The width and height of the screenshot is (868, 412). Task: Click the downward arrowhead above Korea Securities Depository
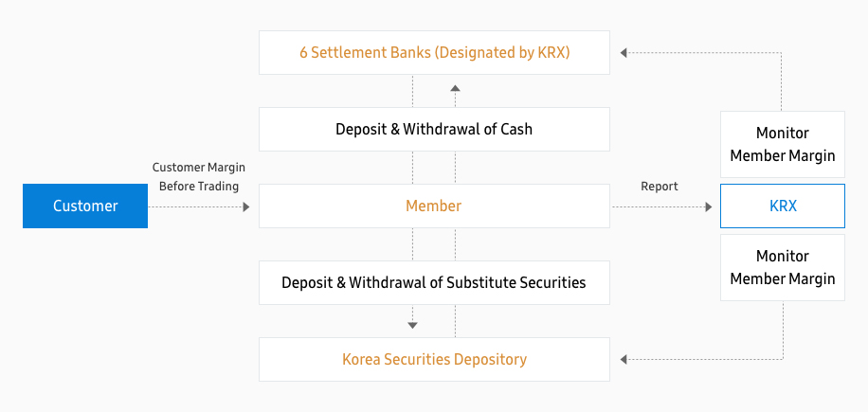click(412, 325)
